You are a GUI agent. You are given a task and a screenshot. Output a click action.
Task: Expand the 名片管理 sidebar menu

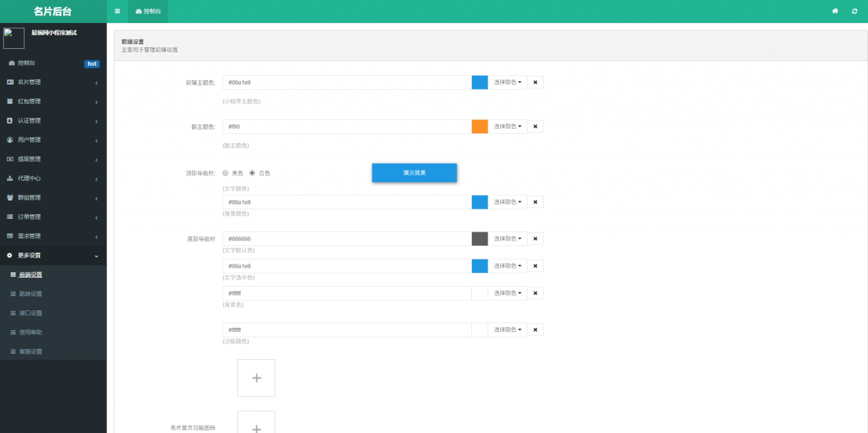53,82
